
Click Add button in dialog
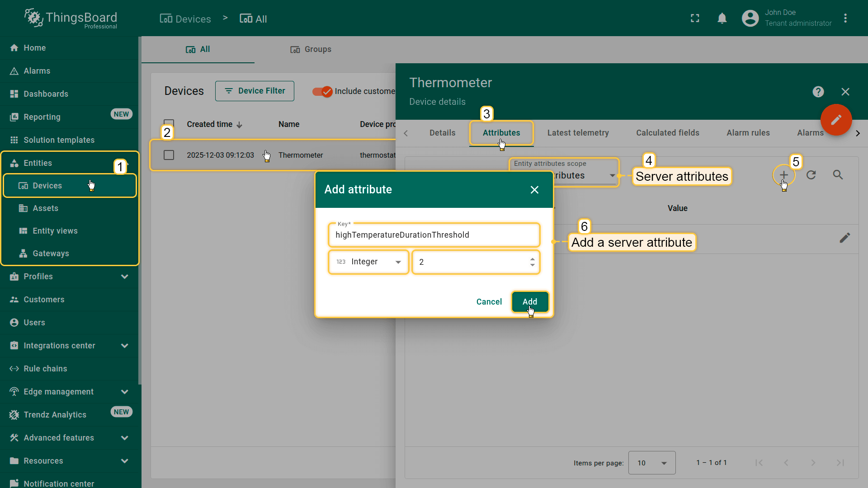529,301
